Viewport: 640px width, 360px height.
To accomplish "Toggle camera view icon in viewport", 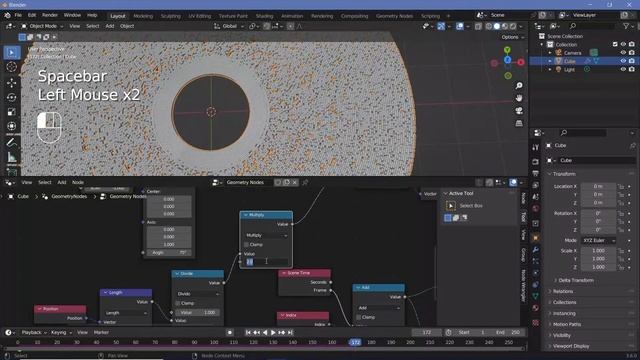I will tap(519, 111).
